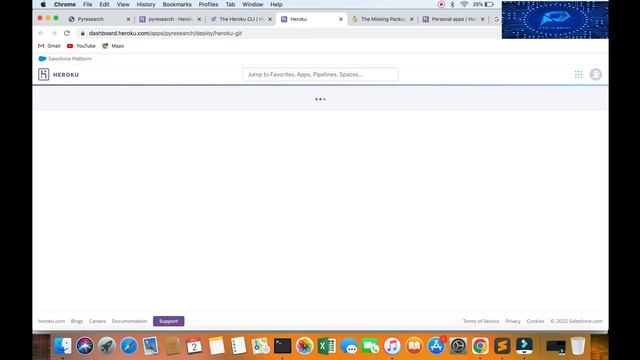Viewport: 640px width, 360px height.
Task: Open Chrome from the dock
Action: pyautogui.click(x=480, y=346)
